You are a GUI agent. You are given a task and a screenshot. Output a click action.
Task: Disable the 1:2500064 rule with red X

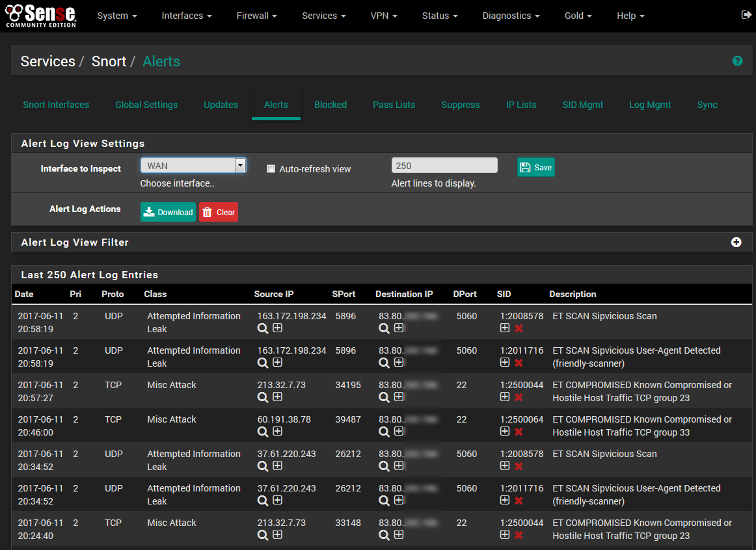[519, 432]
